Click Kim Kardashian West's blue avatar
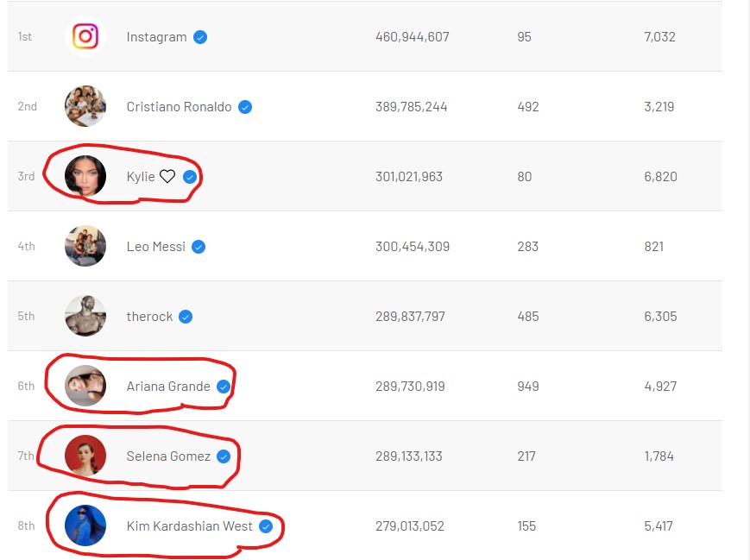The height and width of the screenshot is (560, 750). pyautogui.click(x=85, y=525)
